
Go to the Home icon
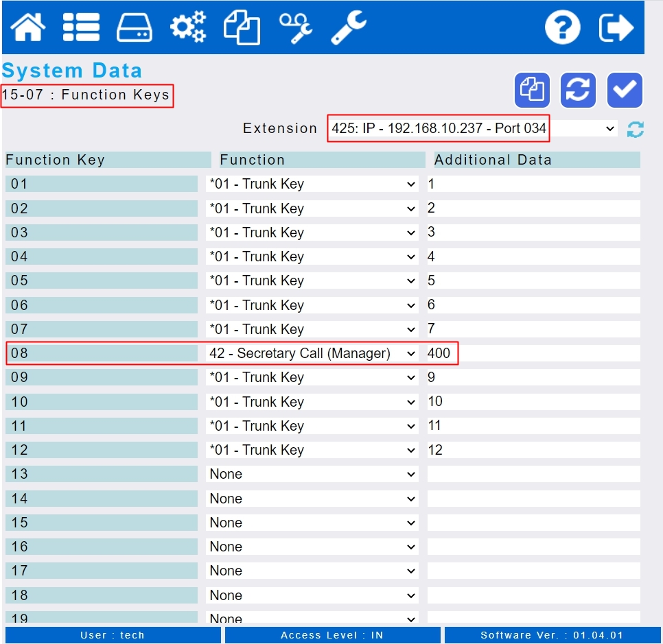coord(28,27)
